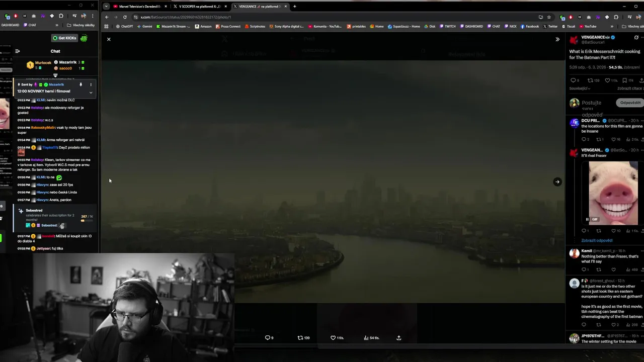The width and height of the screenshot is (644, 362).
Task: Open Murlocek's profile in leaderboard
Action: click(x=43, y=63)
